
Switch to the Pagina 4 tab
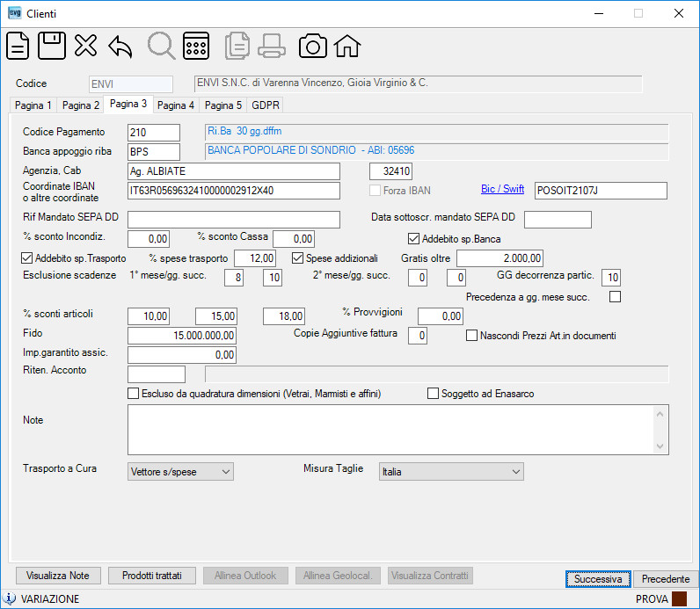click(176, 105)
